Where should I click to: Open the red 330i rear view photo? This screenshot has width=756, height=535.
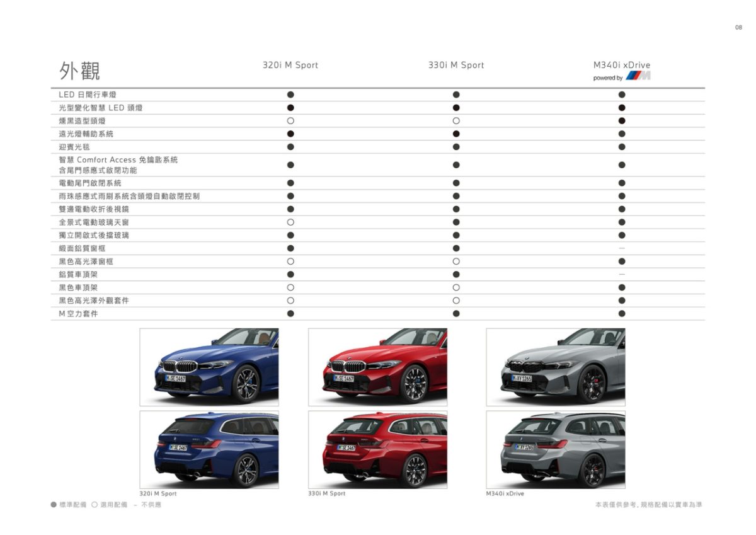(x=377, y=450)
